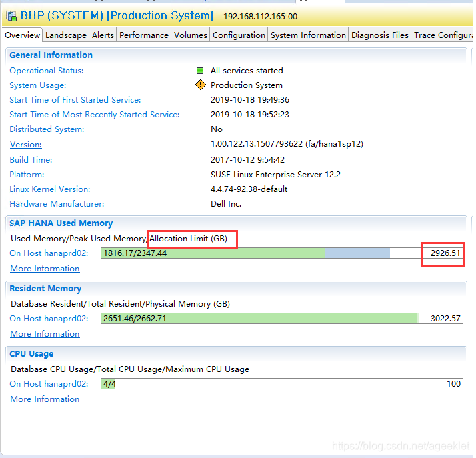Click Start Time of First Started Service label
Viewport: 476px width, 458px height.
75,100
